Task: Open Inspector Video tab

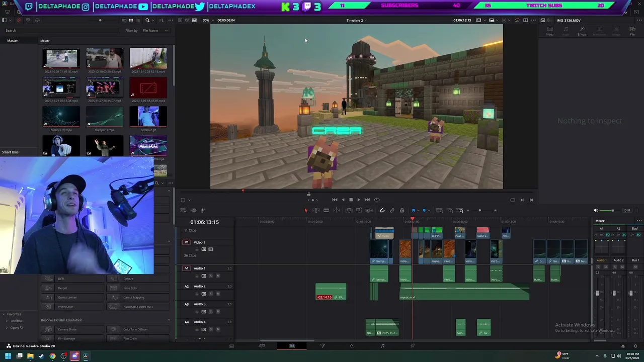Action: pos(550,31)
